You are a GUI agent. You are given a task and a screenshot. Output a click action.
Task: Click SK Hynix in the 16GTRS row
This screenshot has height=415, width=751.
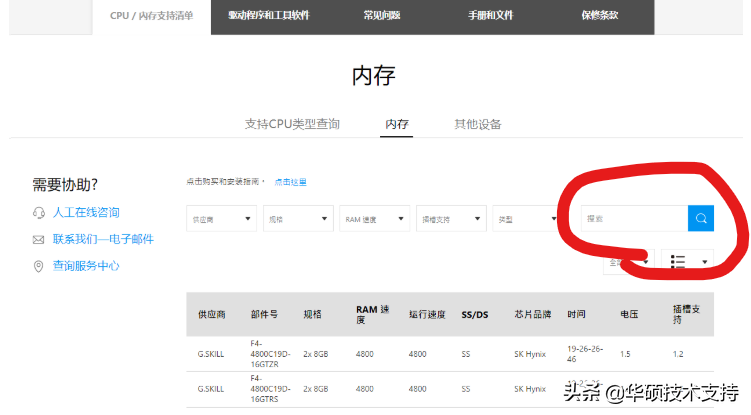pyautogui.click(x=530, y=389)
